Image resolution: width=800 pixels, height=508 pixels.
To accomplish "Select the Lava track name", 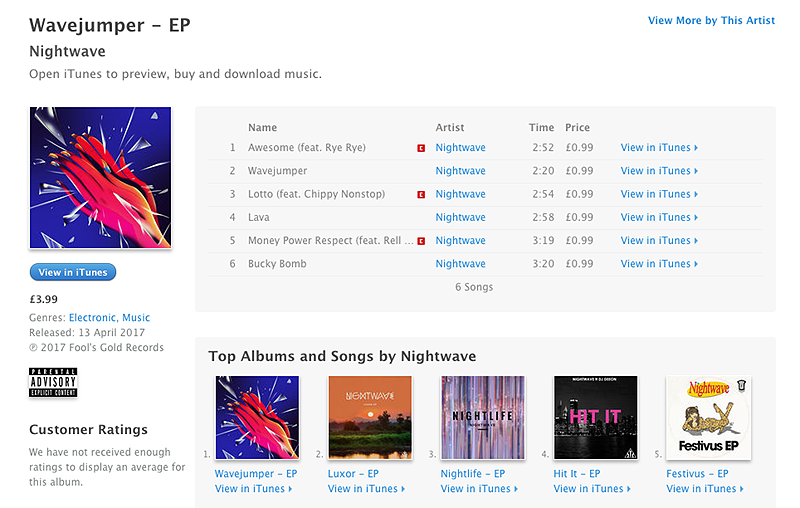I will 259,217.
